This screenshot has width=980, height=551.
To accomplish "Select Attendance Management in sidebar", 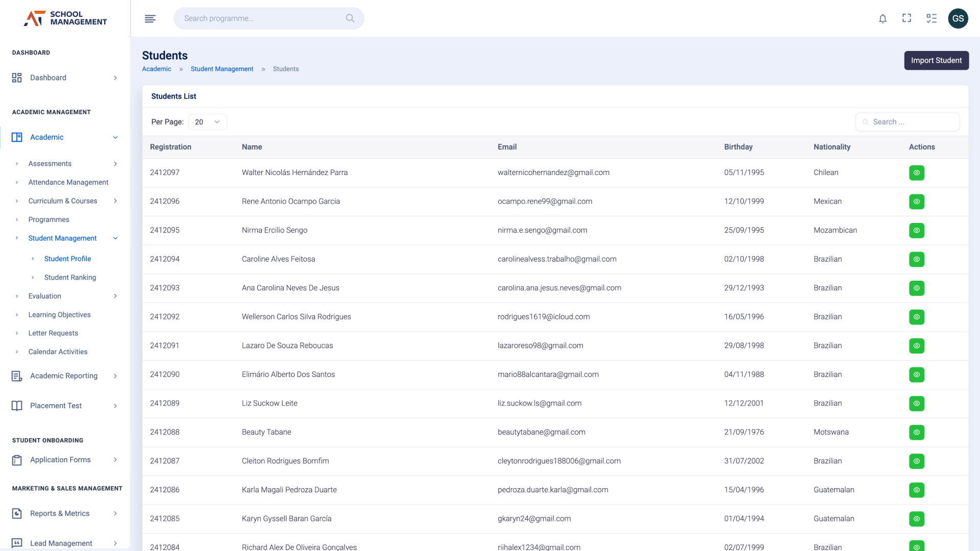I will click(68, 182).
